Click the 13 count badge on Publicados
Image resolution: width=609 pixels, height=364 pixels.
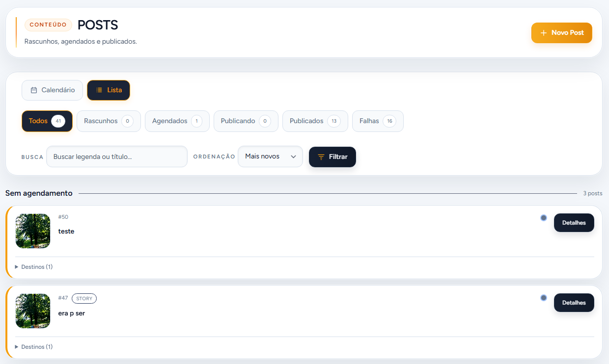[x=334, y=121]
